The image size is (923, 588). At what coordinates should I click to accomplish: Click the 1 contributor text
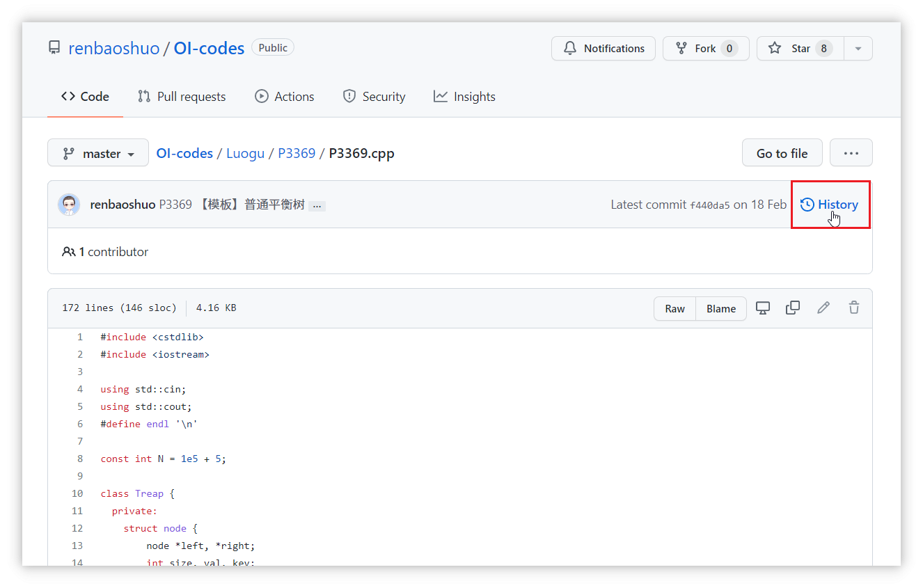[x=113, y=252]
